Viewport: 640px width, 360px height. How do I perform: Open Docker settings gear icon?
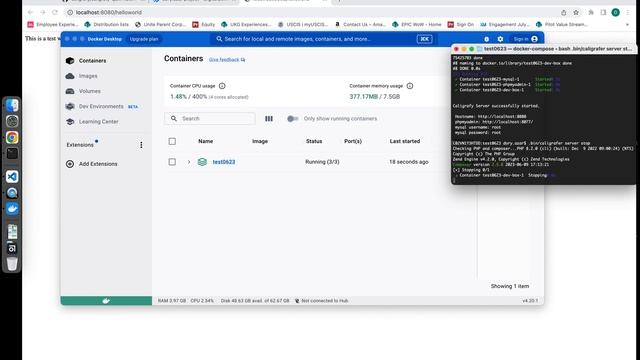point(500,39)
